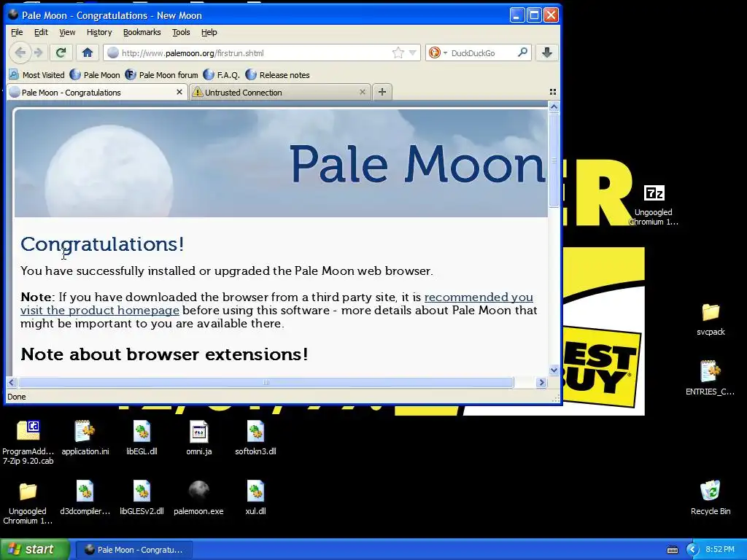This screenshot has height=560, width=747.
Task: Select the svcpack folder on desktop
Action: [x=711, y=319]
